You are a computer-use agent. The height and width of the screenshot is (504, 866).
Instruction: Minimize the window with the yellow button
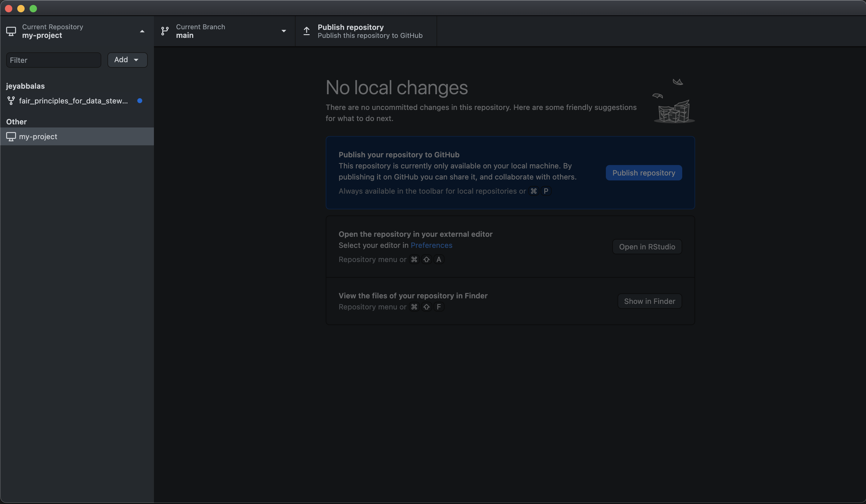[x=21, y=9]
